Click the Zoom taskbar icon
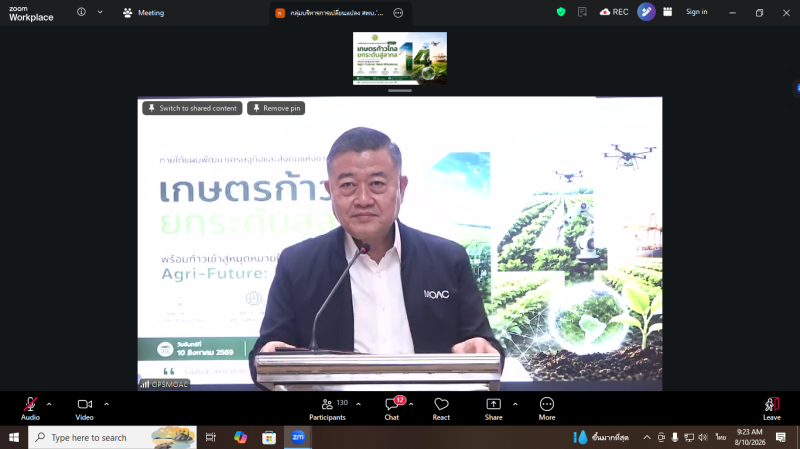 [x=298, y=437]
